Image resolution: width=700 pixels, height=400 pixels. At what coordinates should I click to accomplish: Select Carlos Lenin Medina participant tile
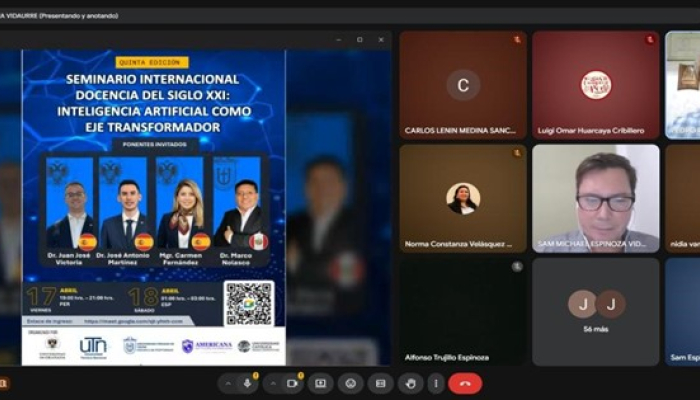click(462, 84)
